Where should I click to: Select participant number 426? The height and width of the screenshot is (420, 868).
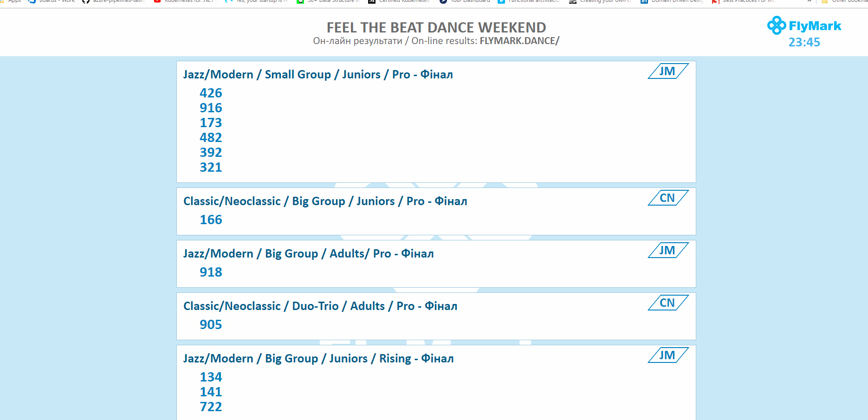click(211, 93)
